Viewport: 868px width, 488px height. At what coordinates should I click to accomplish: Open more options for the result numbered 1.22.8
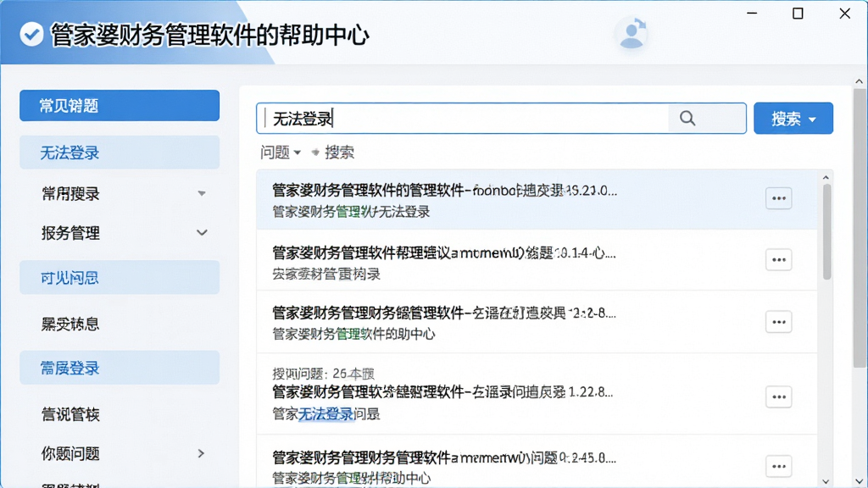779,396
